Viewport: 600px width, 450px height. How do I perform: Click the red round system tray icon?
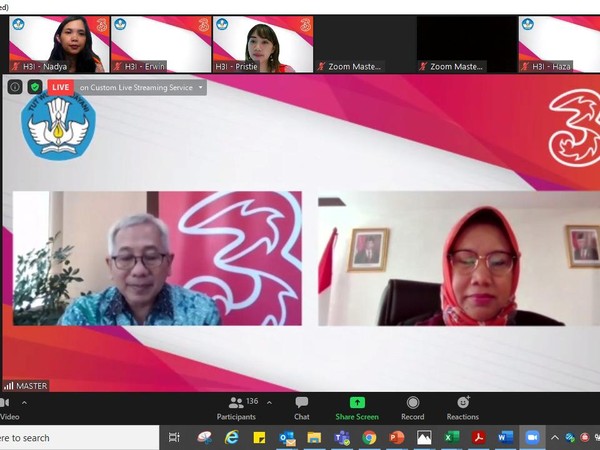[585, 437]
